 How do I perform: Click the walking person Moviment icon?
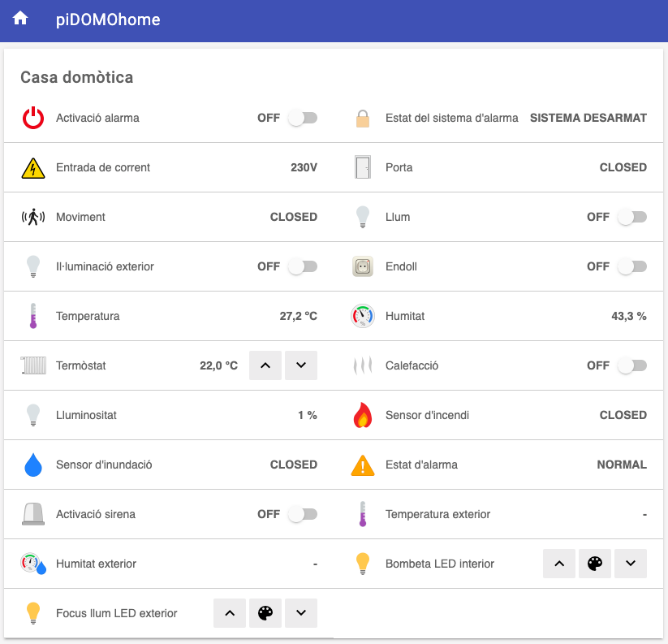(x=33, y=218)
